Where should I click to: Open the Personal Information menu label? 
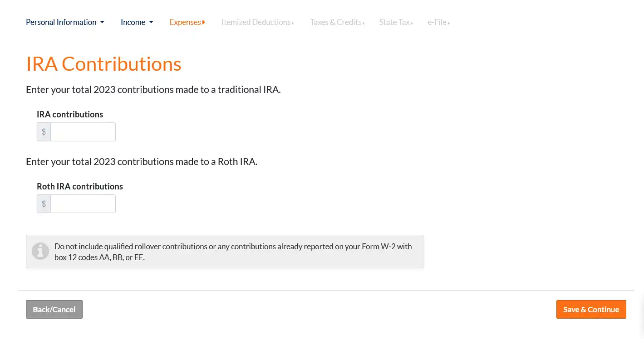click(x=61, y=22)
